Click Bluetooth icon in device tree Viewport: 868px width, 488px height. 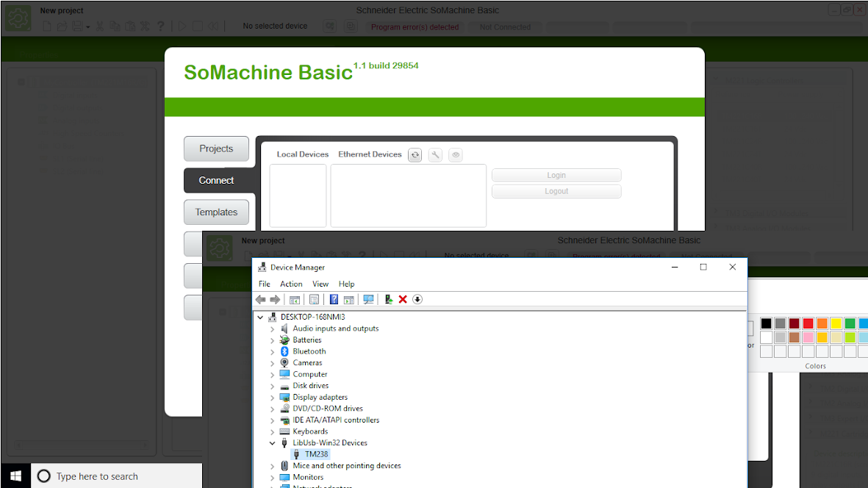[284, 351]
